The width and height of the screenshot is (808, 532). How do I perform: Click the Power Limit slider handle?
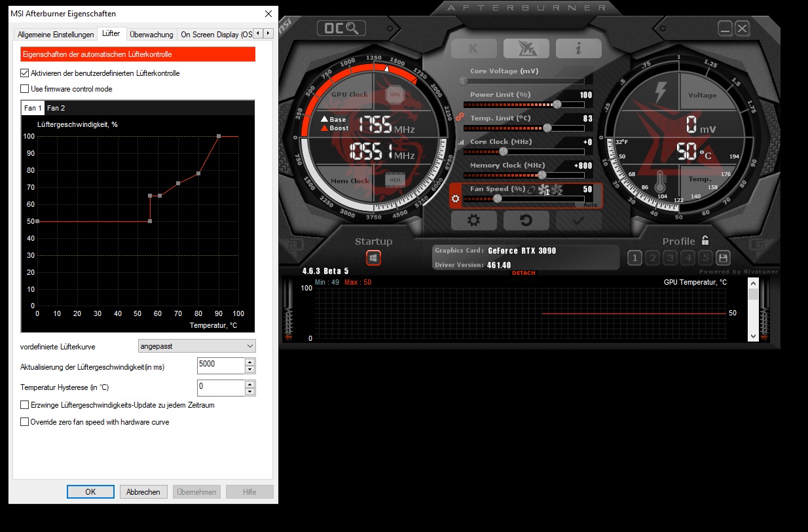pos(557,104)
